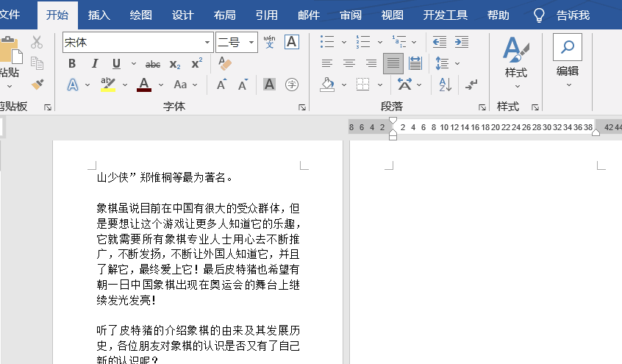
Task: Toggle bold formatting
Action: tap(72, 63)
